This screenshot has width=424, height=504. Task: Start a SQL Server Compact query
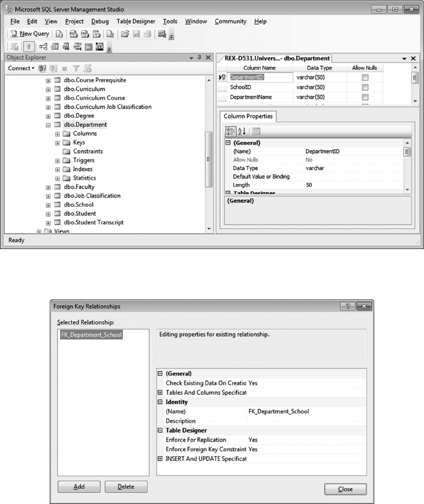[x=110, y=34]
